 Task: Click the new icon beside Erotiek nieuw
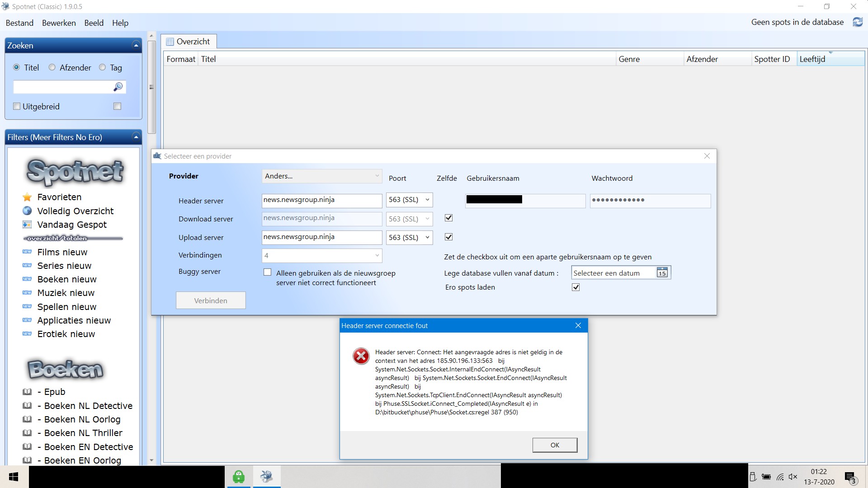pyautogui.click(x=27, y=333)
